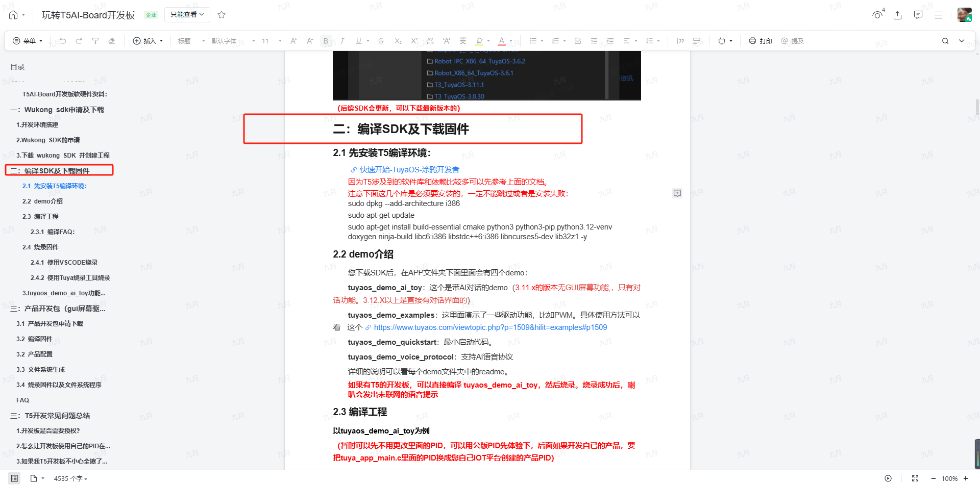Go to outline item 2.2 demo介绍
This screenshot has width=980, height=486.
pyautogui.click(x=42, y=201)
